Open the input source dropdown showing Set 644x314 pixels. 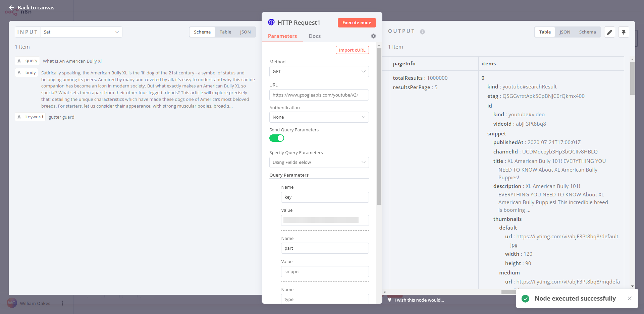point(82,32)
